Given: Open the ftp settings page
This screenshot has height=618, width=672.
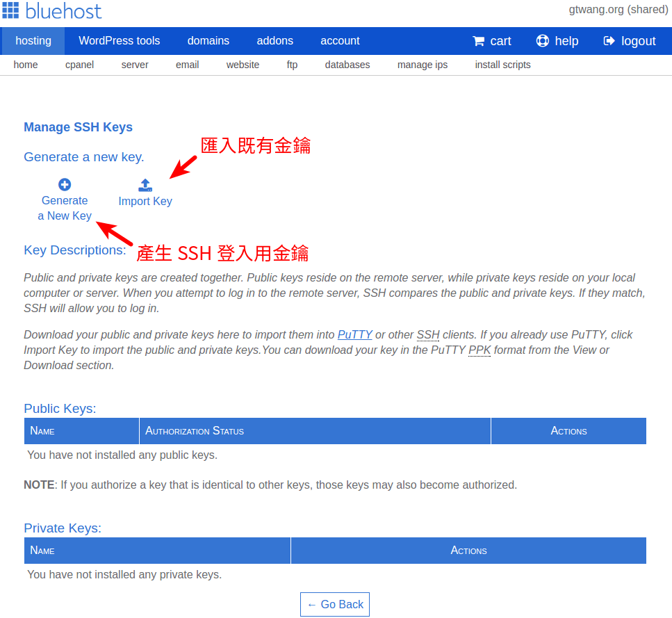Looking at the screenshot, I should click(292, 64).
